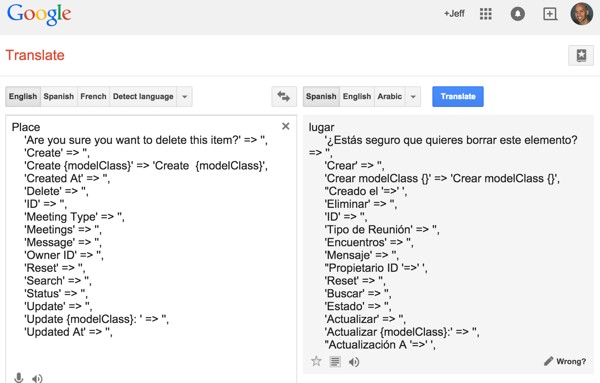Image resolution: width=600 pixels, height=383 pixels.
Task: Open the notifications bell
Action: tap(517, 14)
